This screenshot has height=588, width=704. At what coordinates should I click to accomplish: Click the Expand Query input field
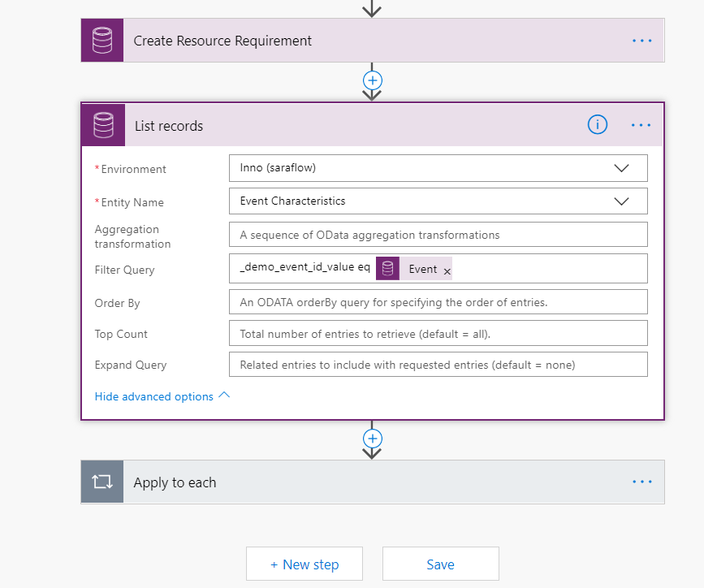click(x=438, y=365)
